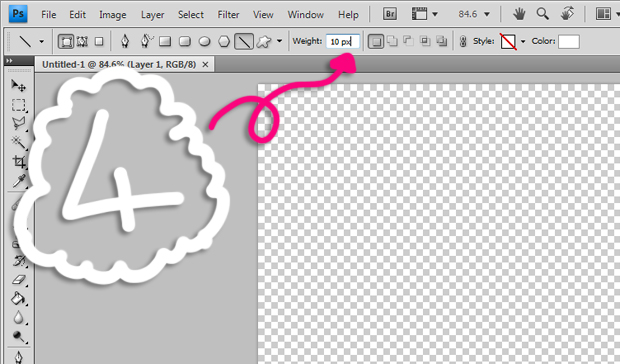Toggle the layer style link chain icon
The image size is (620, 364).
[463, 41]
